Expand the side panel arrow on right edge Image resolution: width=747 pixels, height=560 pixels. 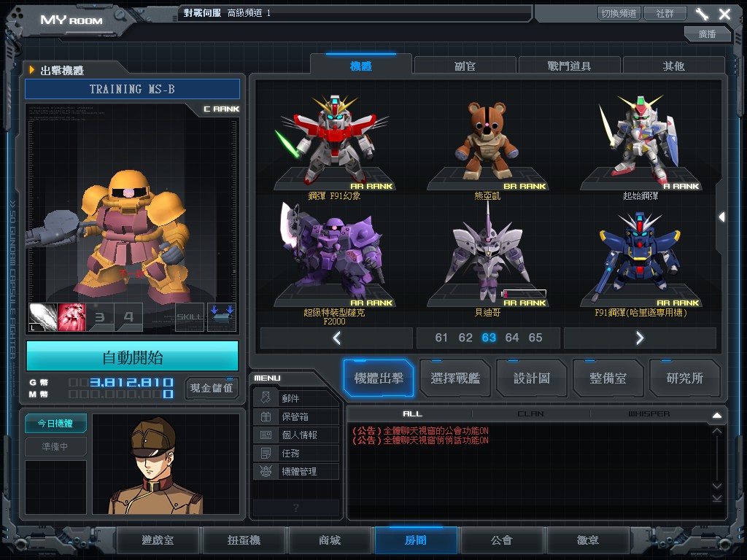point(721,217)
